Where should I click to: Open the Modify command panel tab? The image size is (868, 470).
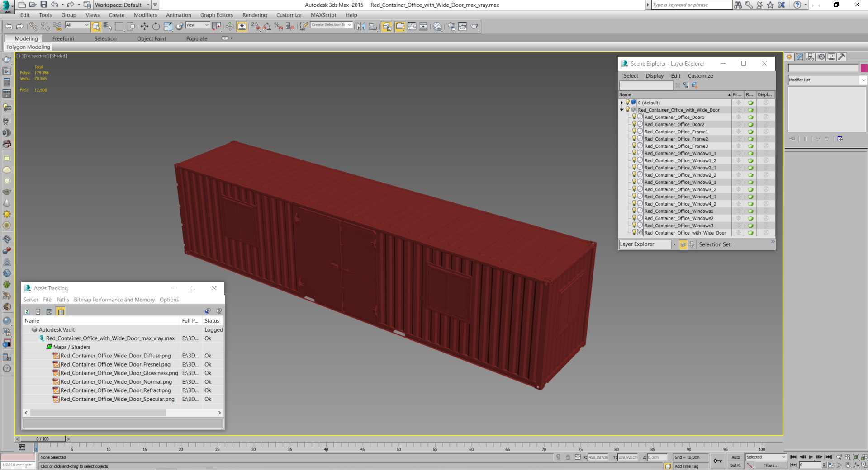800,57
